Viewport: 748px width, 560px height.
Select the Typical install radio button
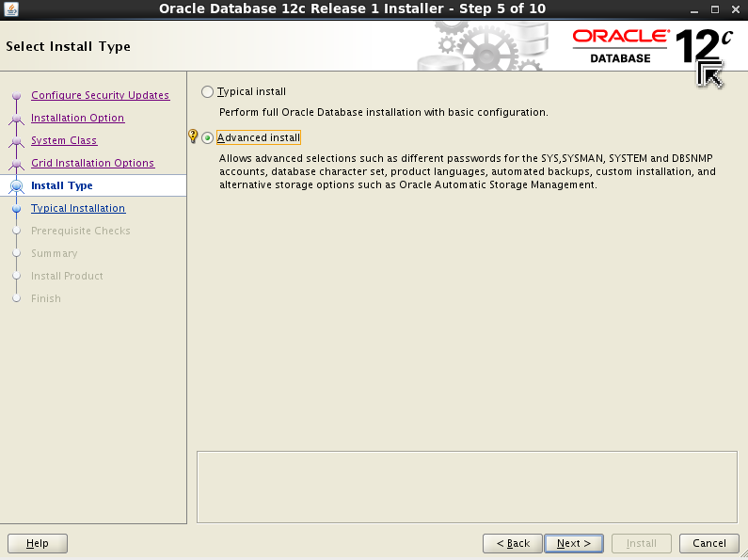point(207,91)
